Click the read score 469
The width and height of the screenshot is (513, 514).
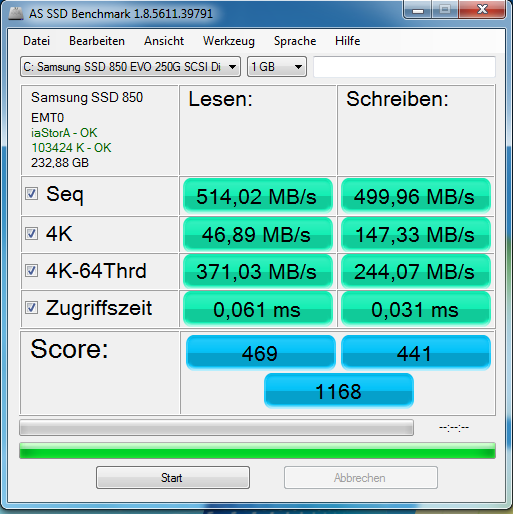[x=260, y=353]
